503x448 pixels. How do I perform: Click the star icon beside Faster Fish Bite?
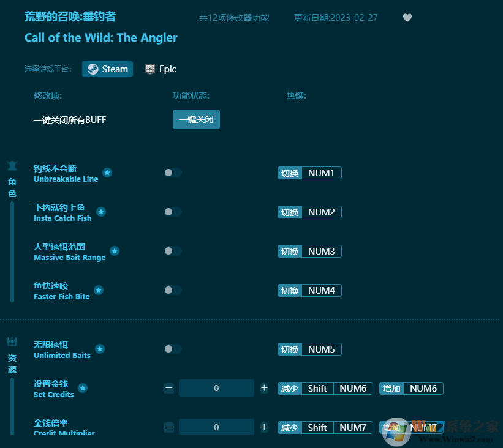[99, 290]
